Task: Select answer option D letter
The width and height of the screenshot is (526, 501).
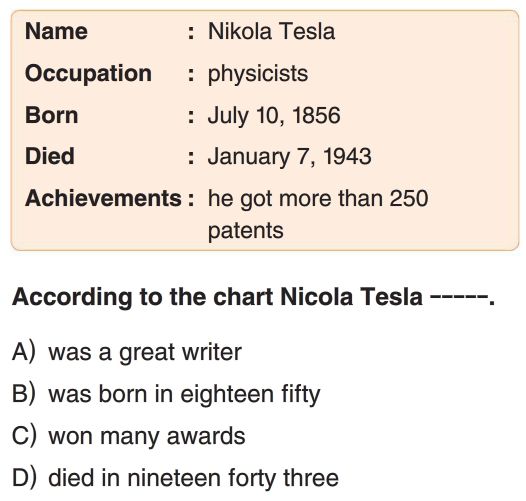Action: point(23,478)
